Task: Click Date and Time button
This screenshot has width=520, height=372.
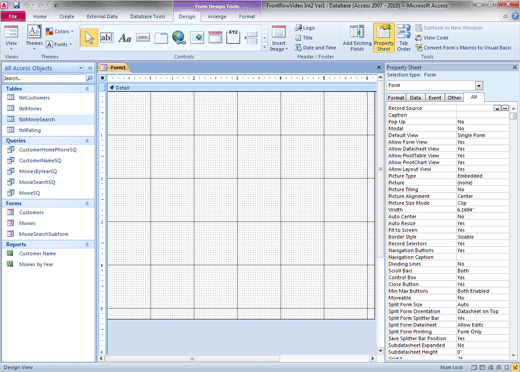Action: [x=315, y=48]
